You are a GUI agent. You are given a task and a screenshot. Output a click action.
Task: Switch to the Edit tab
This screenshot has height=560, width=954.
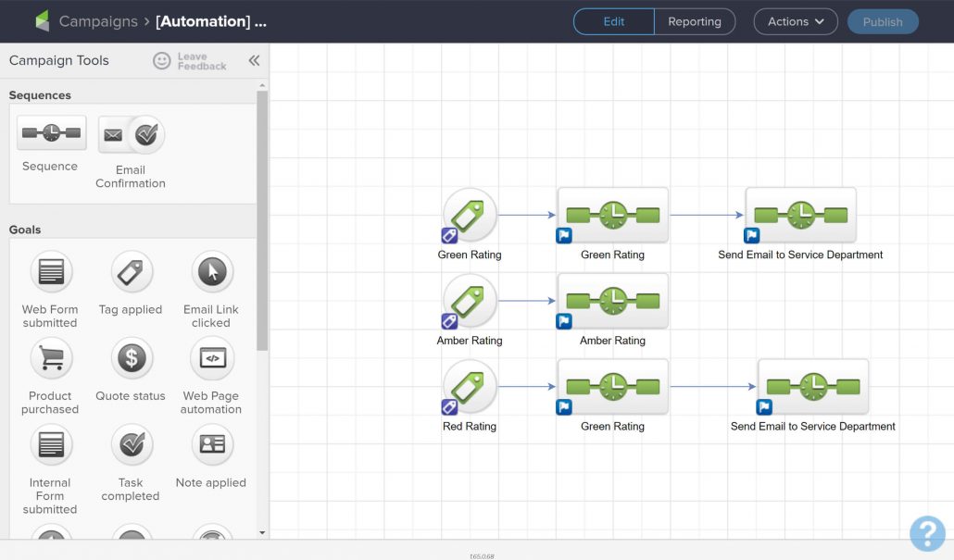pos(614,22)
